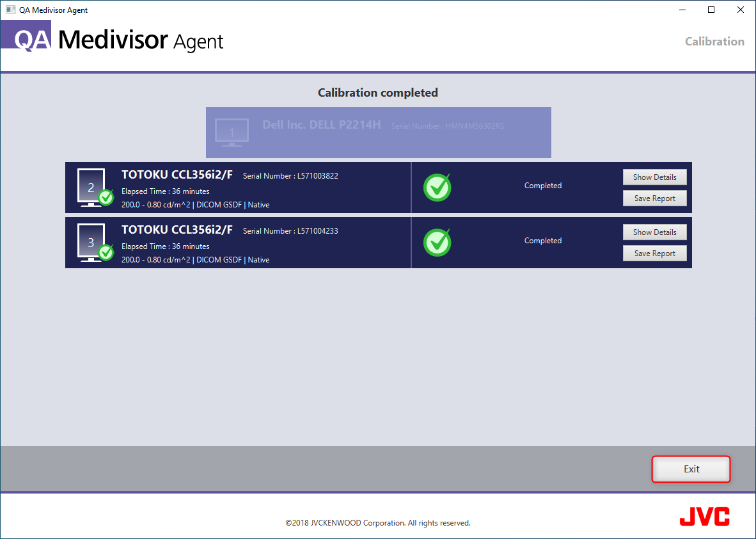Click green checkmark status for serial L571003822
This screenshot has width=756, height=539.
tap(437, 187)
